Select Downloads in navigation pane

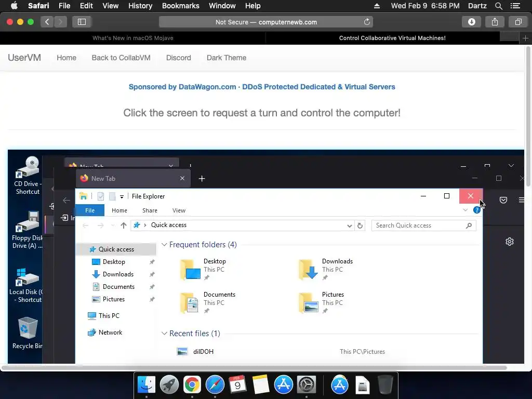tap(118, 274)
